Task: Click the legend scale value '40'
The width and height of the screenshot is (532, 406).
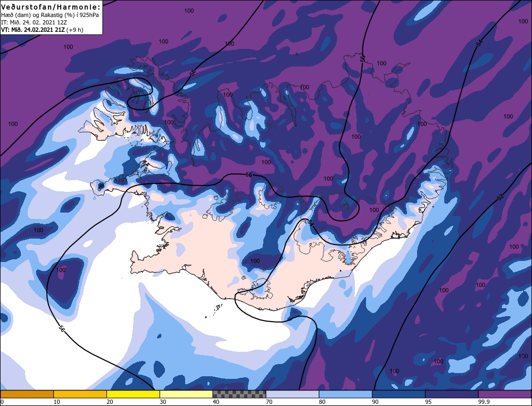Action: pos(216,402)
